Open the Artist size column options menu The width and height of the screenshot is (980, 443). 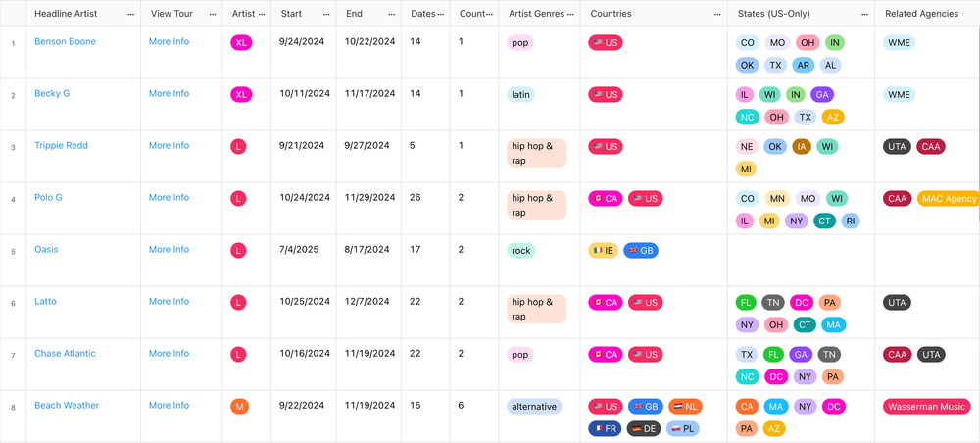[262, 14]
